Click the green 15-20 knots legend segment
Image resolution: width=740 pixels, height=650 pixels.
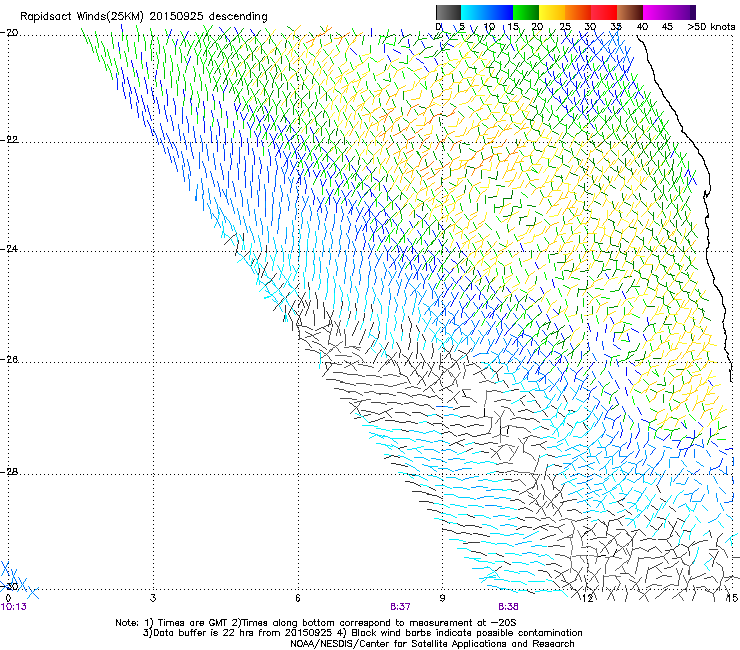click(x=526, y=12)
